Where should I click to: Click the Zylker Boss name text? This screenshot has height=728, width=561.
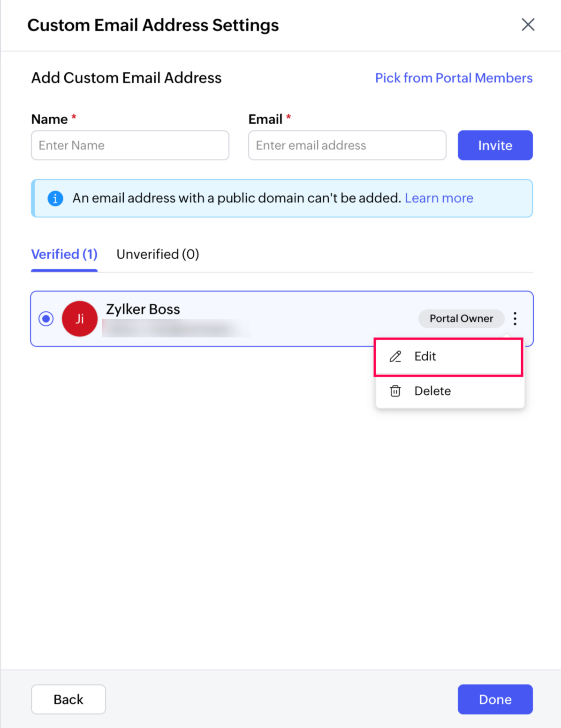[x=143, y=309]
